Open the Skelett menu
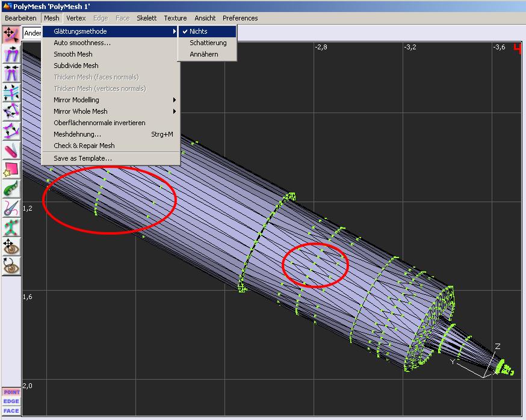The width and height of the screenshot is (526, 420). (x=146, y=18)
